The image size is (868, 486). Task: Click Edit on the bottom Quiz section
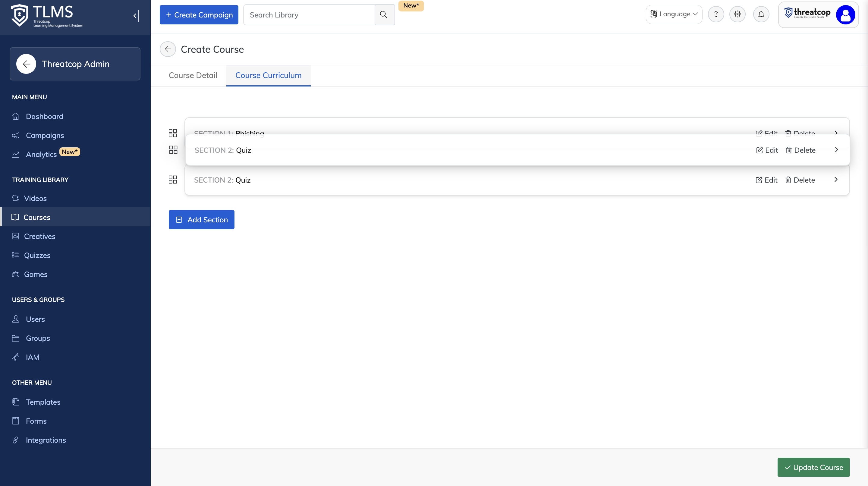coord(766,180)
